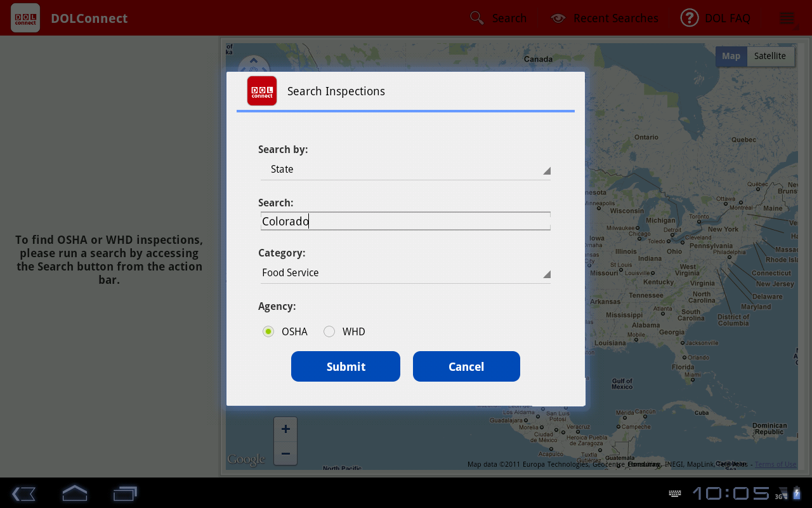Screen dimensions: 812x508
Task: Submit the inspection search
Action: click(x=346, y=366)
